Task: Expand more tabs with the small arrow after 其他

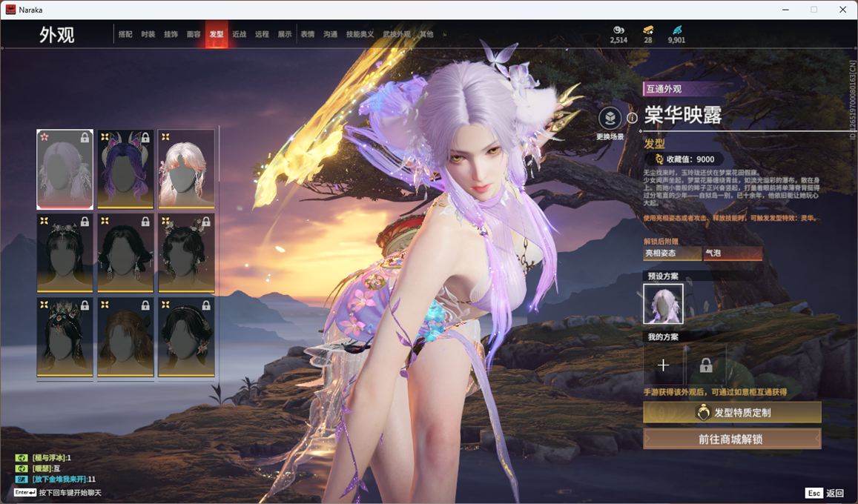Action: point(444,34)
